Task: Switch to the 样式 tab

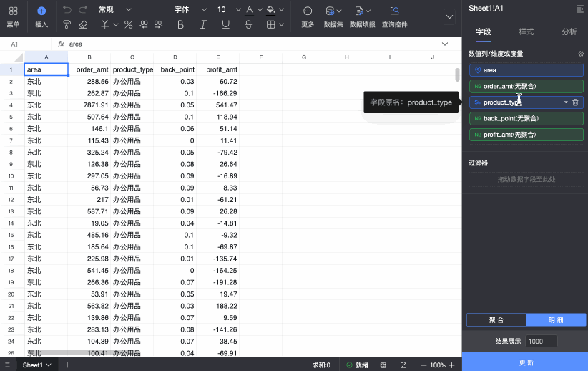Action: coord(526,32)
